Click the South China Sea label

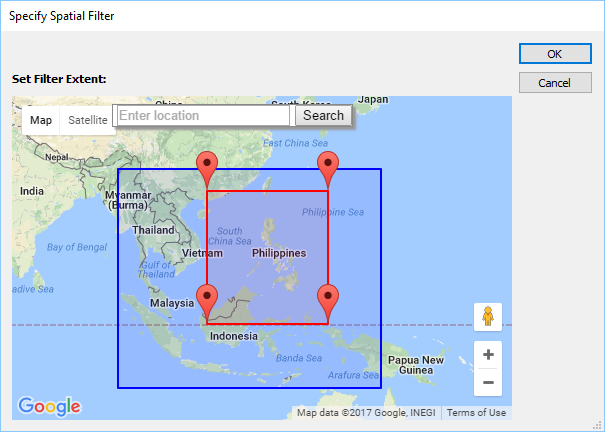pyautogui.click(x=230, y=236)
